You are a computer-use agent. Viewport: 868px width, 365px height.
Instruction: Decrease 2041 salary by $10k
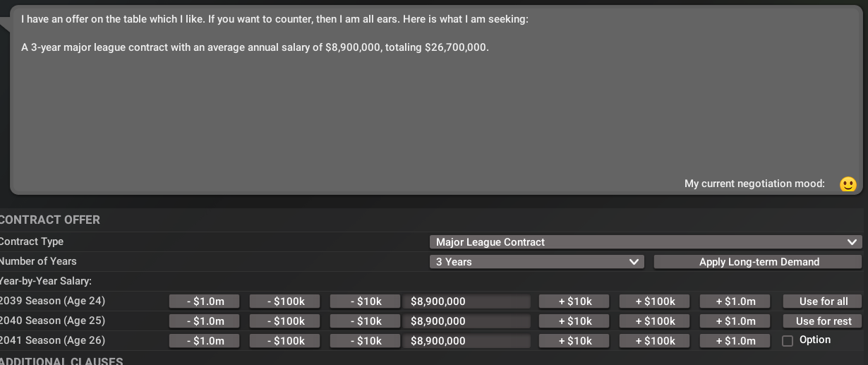[x=366, y=341]
